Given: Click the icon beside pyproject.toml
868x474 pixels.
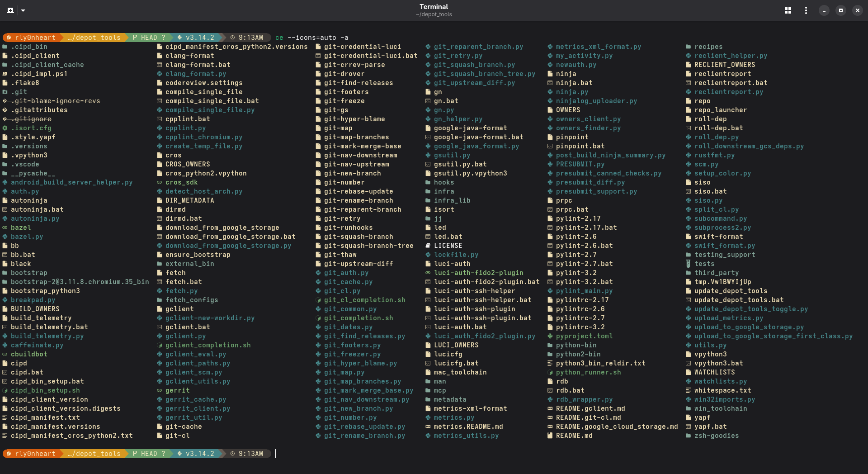Looking at the screenshot, I should (549, 336).
